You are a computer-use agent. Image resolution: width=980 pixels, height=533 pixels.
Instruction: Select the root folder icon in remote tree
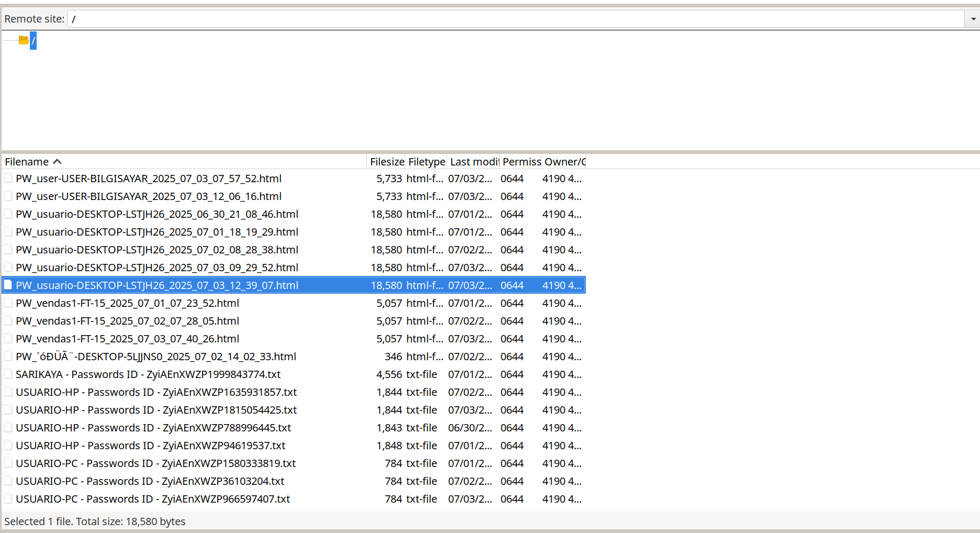(24, 40)
